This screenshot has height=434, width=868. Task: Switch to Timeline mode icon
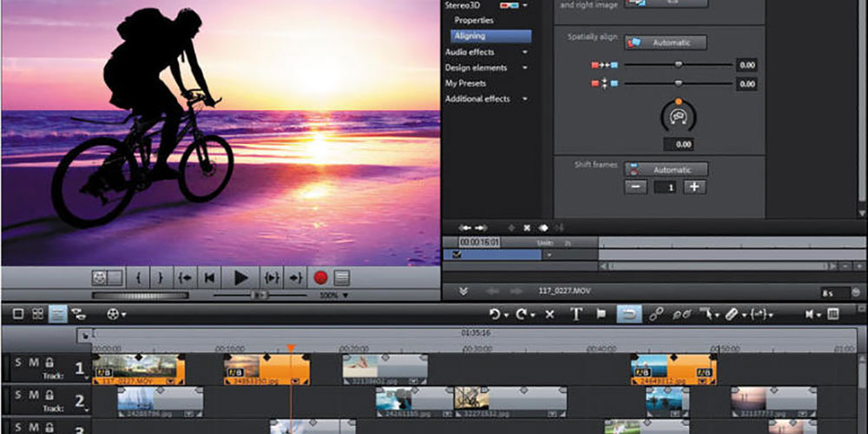(x=57, y=314)
